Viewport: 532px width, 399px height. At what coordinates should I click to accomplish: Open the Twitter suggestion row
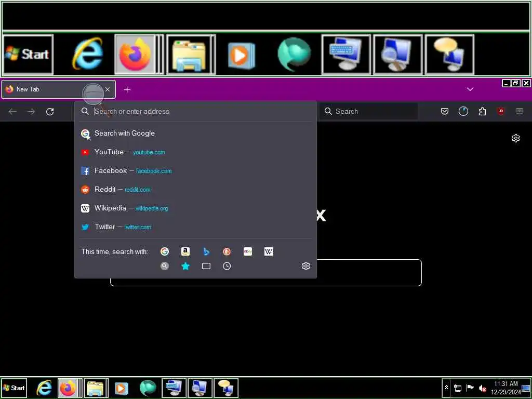click(x=195, y=227)
